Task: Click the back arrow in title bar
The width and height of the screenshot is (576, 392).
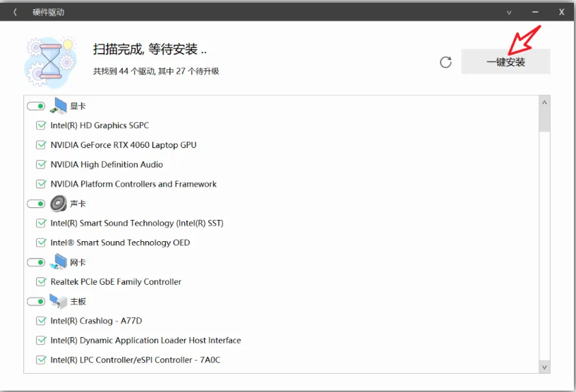Action: coord(15,12)
